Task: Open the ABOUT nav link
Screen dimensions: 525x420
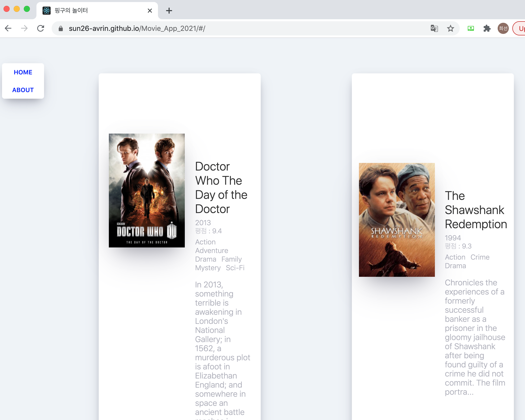Action: [x=23, y=90]
